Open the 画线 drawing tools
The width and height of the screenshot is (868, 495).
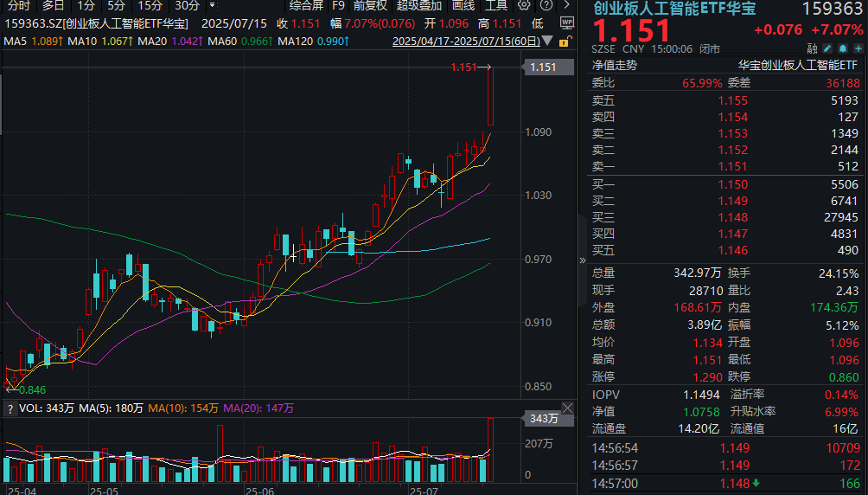point(463,5)
